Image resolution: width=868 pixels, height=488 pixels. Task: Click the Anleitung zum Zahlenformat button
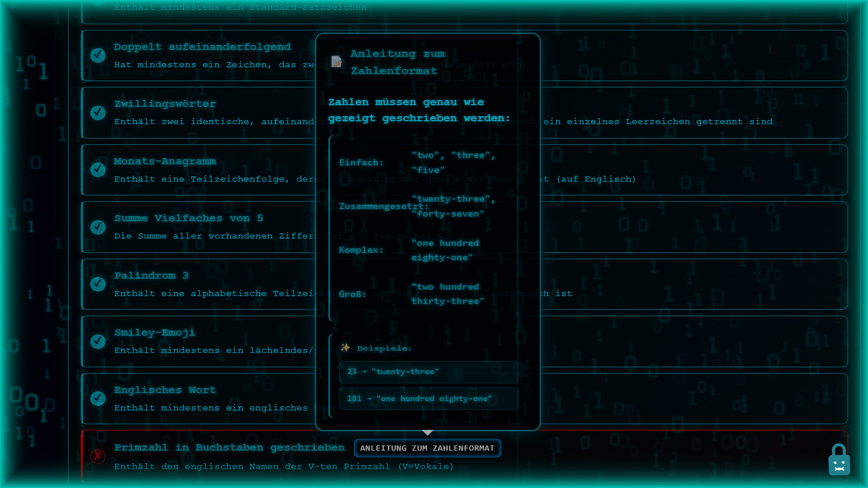[x=427, y=448]
